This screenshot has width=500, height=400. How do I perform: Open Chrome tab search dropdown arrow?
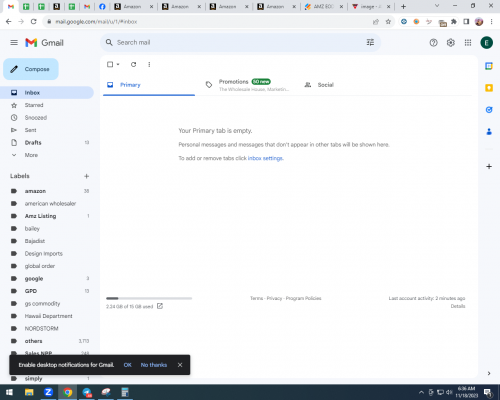click(437, 6)
